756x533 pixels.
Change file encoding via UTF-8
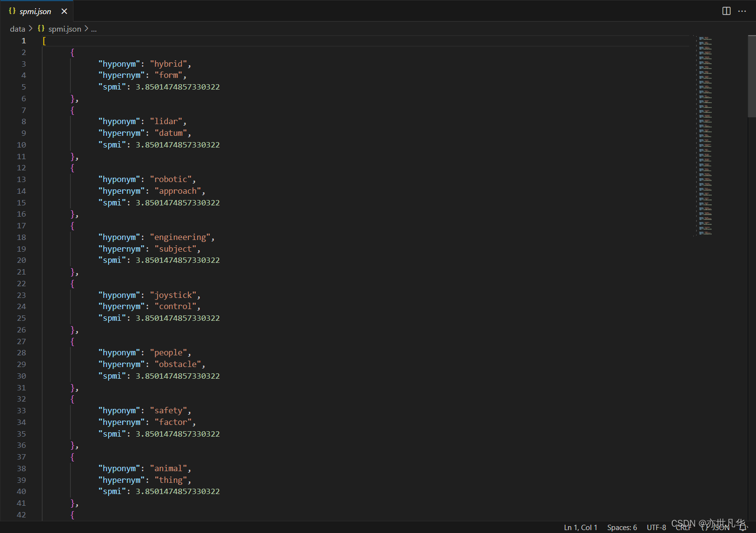[656, 528]
